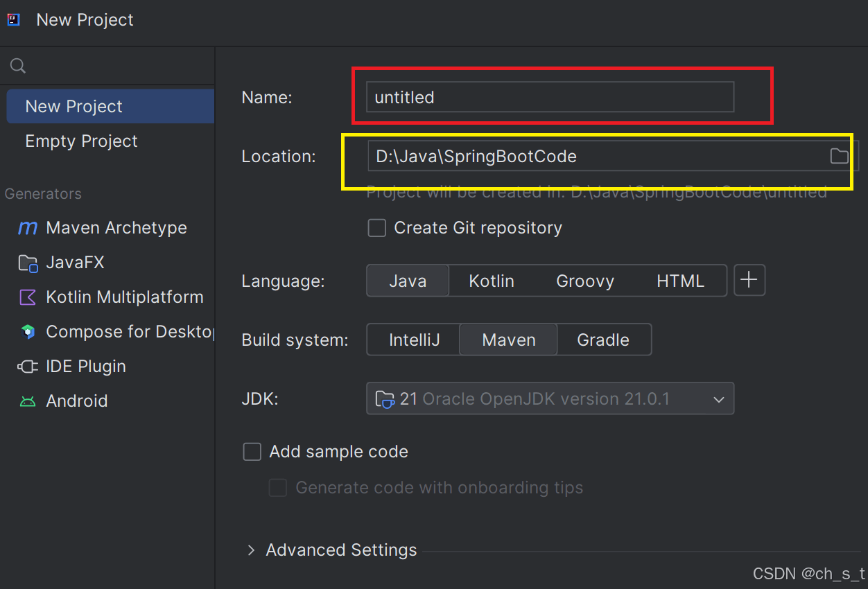Click the New Project window title
Viewport: 868px width, 589px height.
click(x=85, y=20)
